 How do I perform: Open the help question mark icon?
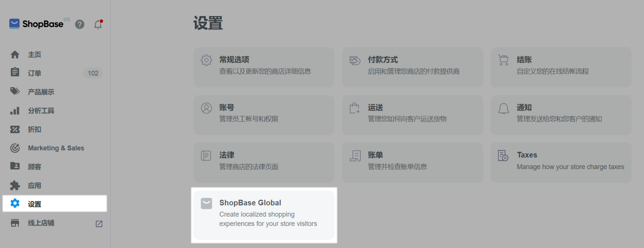(x=80, y=24)
